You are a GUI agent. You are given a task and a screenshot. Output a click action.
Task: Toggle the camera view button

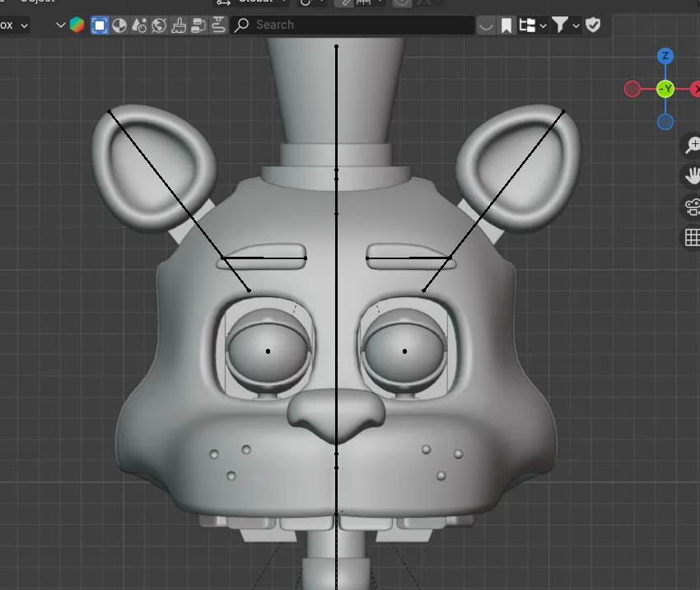point(693,207)
